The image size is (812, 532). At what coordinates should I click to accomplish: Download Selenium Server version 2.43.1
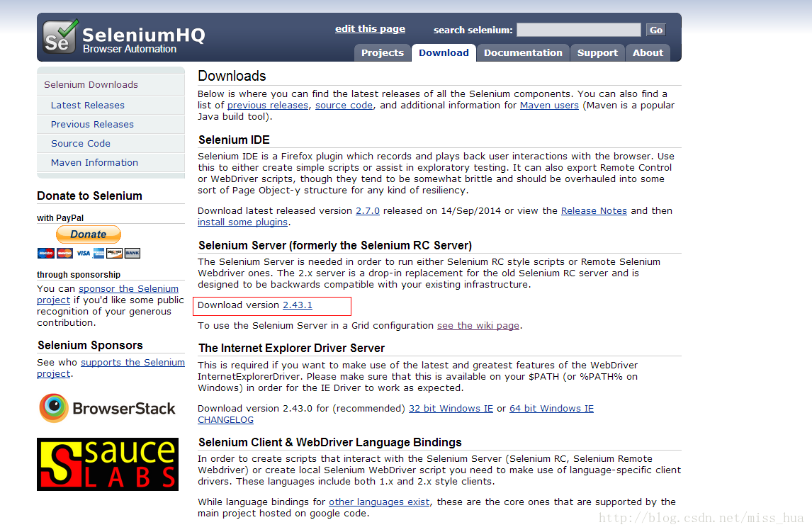[298, 305]
